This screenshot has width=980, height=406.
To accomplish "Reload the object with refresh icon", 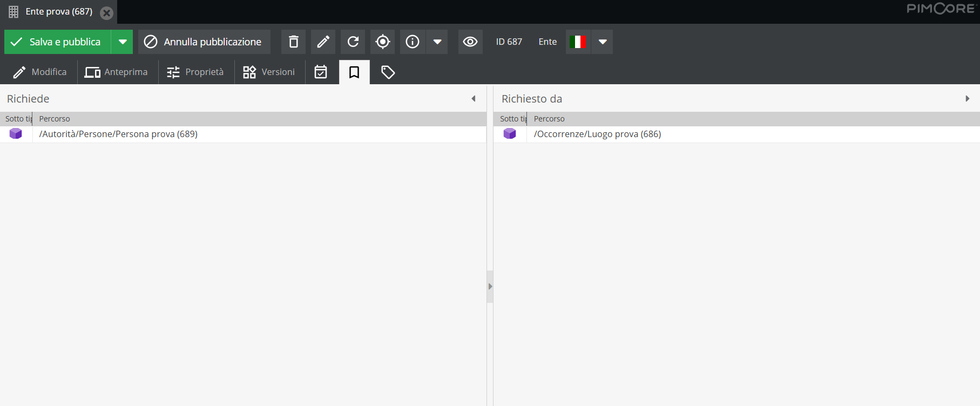I will [353, 42].
